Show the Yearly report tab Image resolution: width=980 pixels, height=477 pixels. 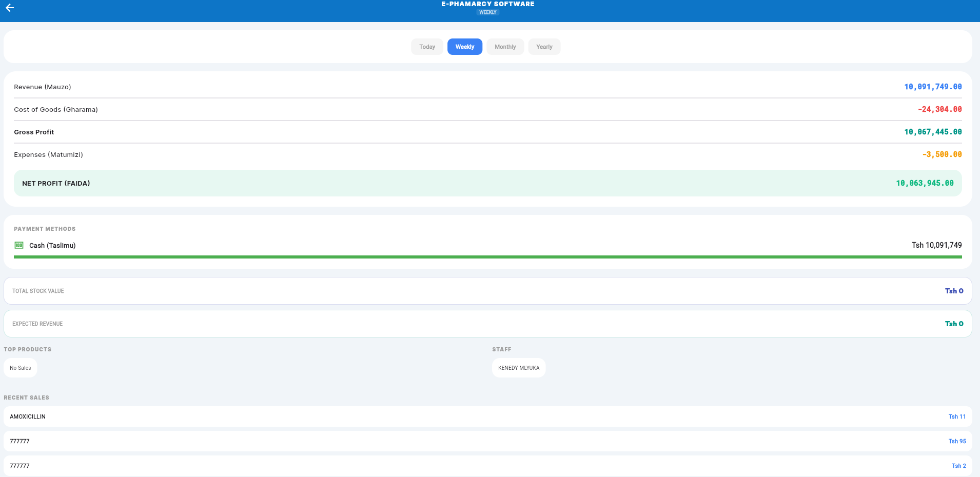[544, 47]
